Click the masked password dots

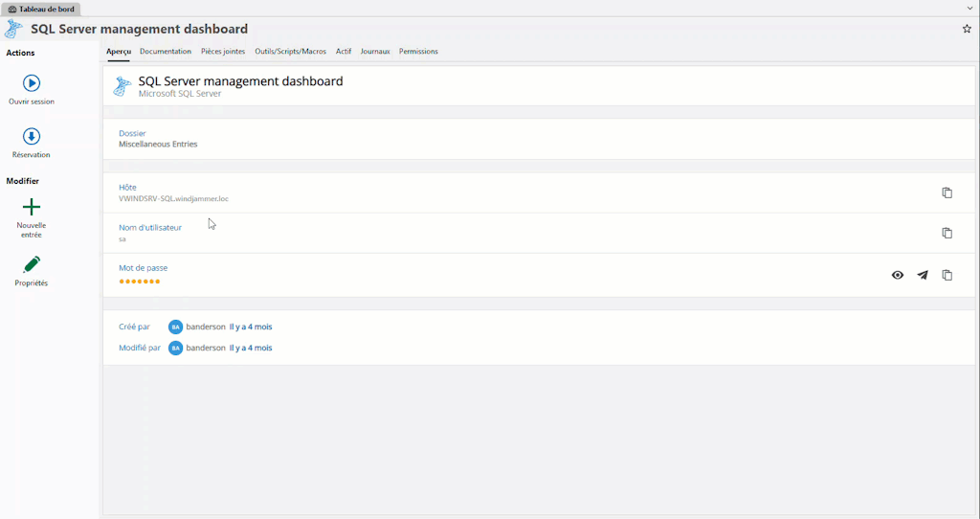tap(140, 282)
